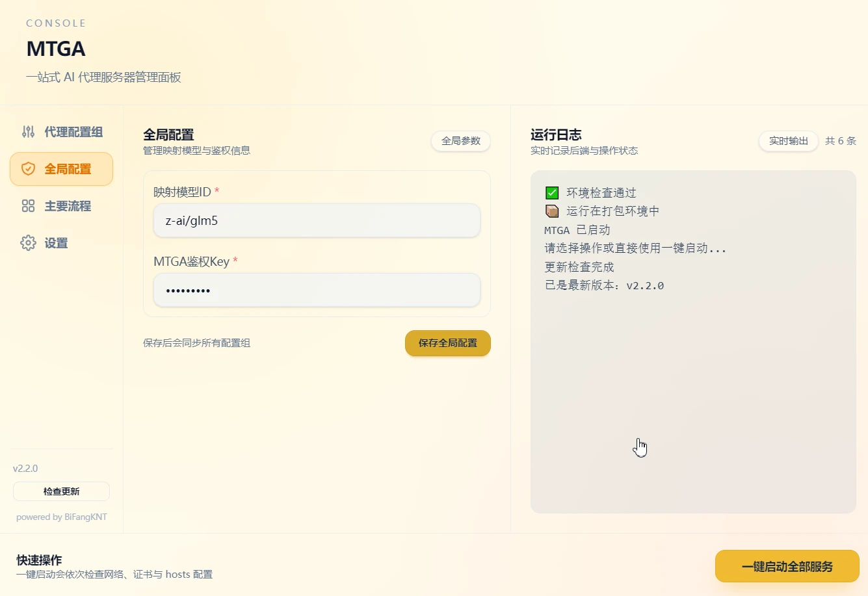This screenshot has height=596, width=868.
Task: Click the gear icon for 设置
Action: pos(28,243)
